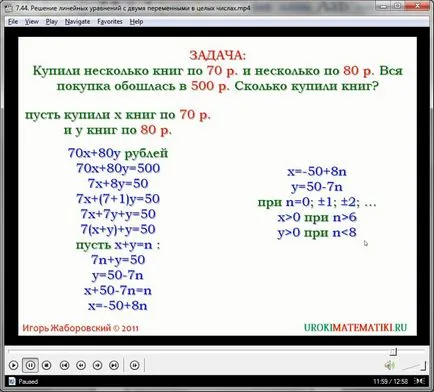The height and width of the screenshot is (392, 434).
Task: Click the file status icon beside Paused
Action: tap(12, 381)
